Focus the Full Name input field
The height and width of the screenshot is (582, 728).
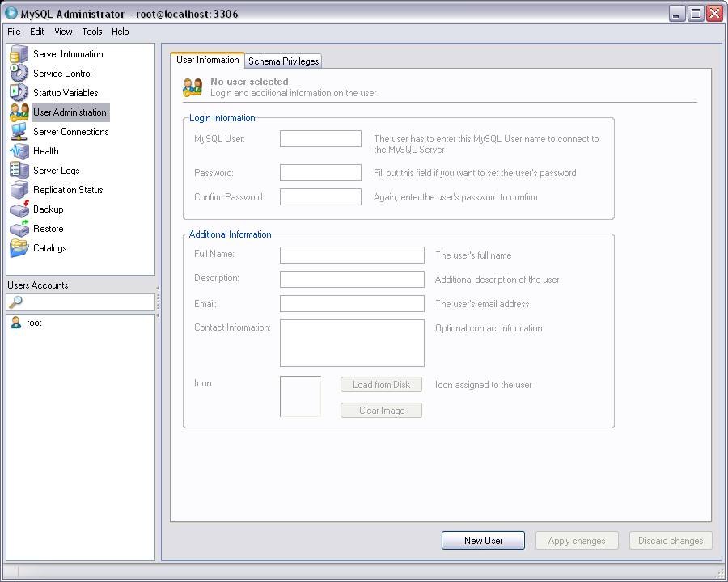[352, 255]
